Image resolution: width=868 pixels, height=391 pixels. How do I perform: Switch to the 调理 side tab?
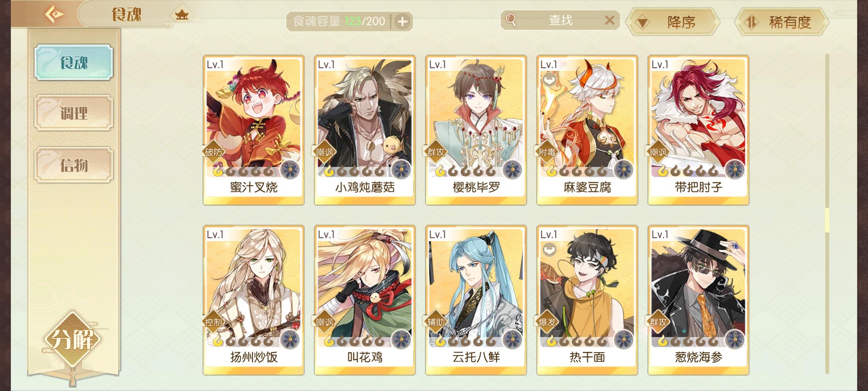(x=74, y=113)
